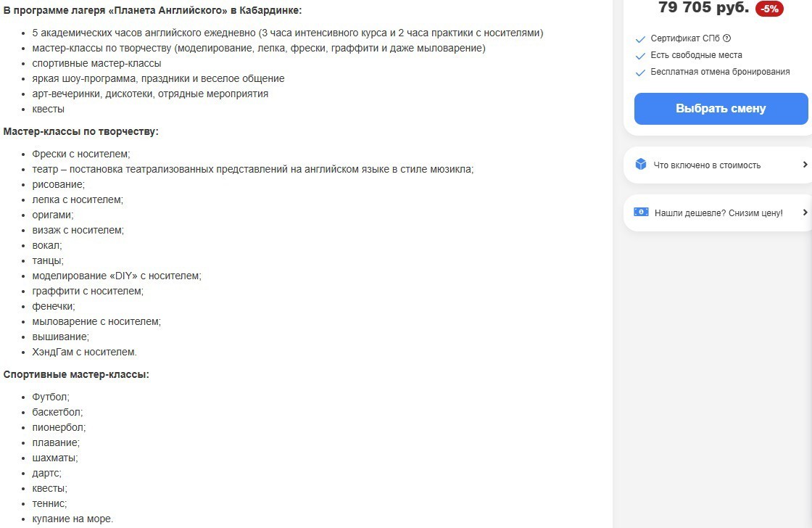Click the Бесплатная отмена бронирования text
The height and width of the screenshot is (528, 812).
(720, 72)
